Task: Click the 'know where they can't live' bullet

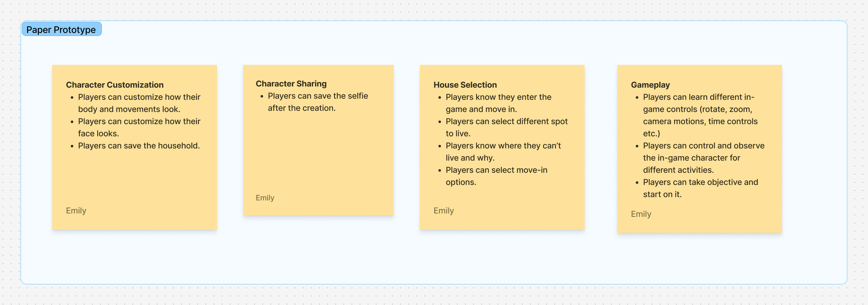Action: click(x=503, y=151)
